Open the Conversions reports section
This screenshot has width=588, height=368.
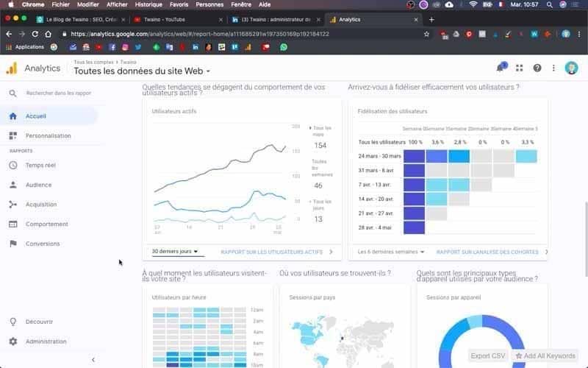[43, 244]
